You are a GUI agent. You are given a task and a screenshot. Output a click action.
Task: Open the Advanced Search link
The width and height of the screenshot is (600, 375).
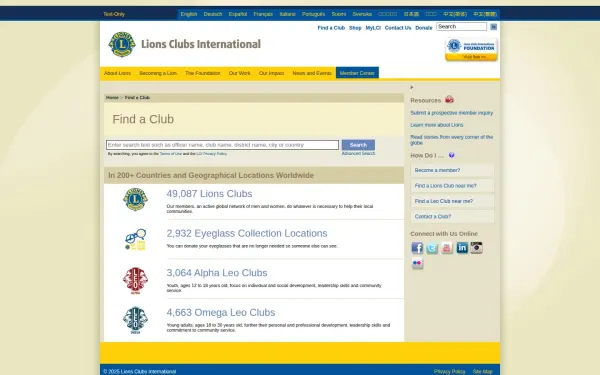click(x=358, y=153)
